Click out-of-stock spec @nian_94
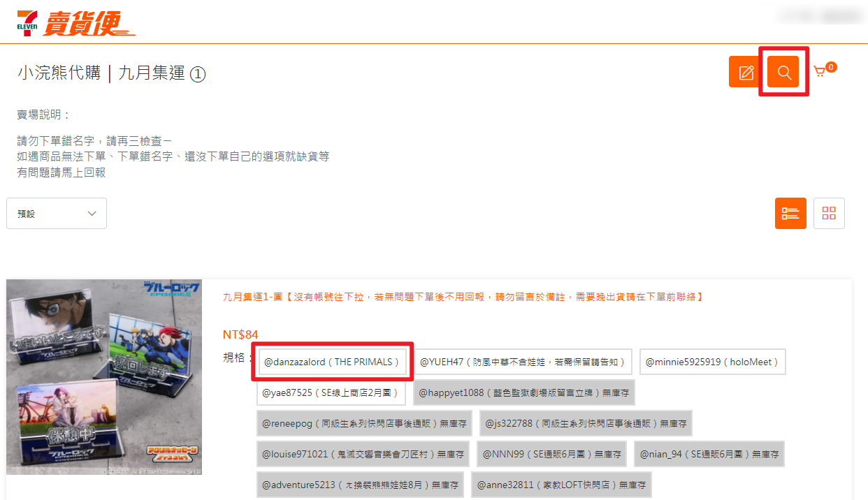The width and height of the screenshot is (868, 500). coord(709,454)
